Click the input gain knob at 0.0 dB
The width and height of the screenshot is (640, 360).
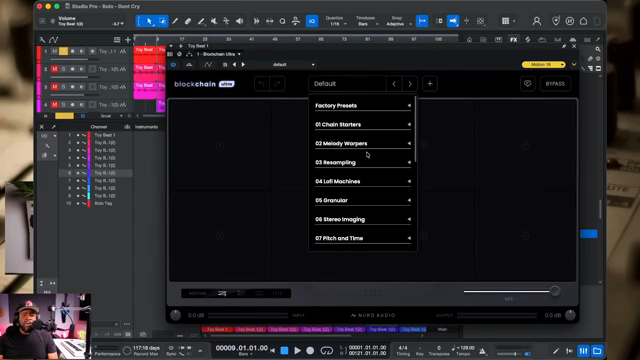pyautogui.click(x=176, y=315)
